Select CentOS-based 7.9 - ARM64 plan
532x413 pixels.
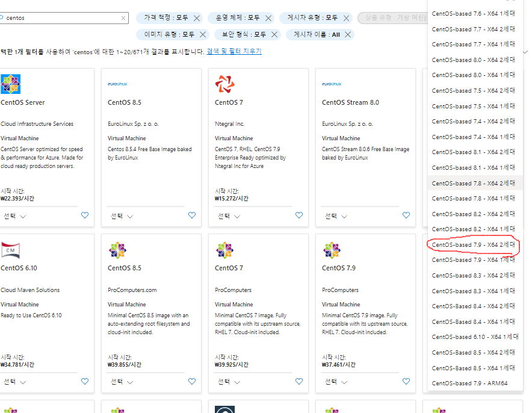coord(474,383)
